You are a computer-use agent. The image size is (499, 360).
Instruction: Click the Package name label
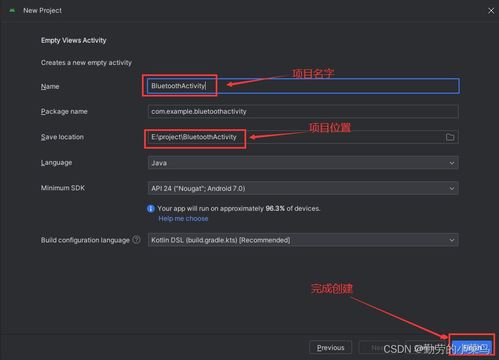pos(64,112)
